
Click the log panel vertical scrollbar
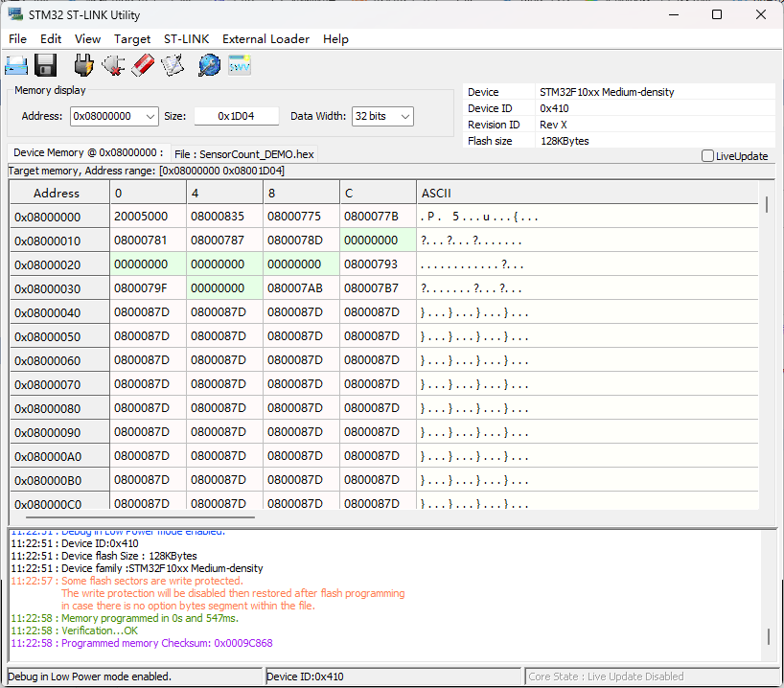click(769, 636)
